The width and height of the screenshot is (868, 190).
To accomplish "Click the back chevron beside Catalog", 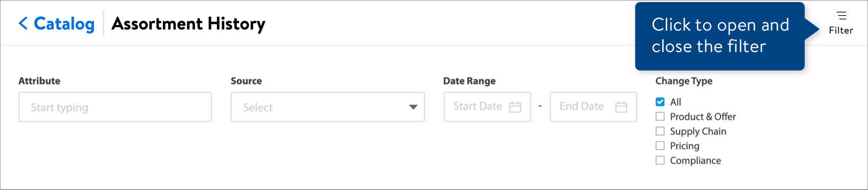I will [x=23, y=23].
